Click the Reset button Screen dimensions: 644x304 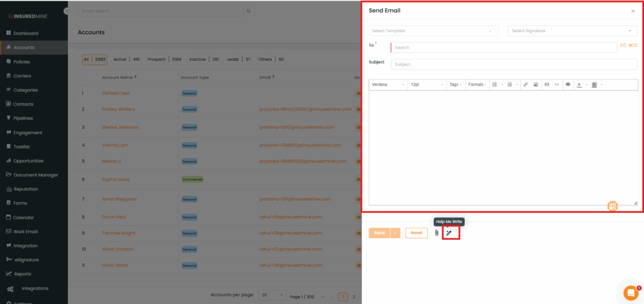coord(416,233)
